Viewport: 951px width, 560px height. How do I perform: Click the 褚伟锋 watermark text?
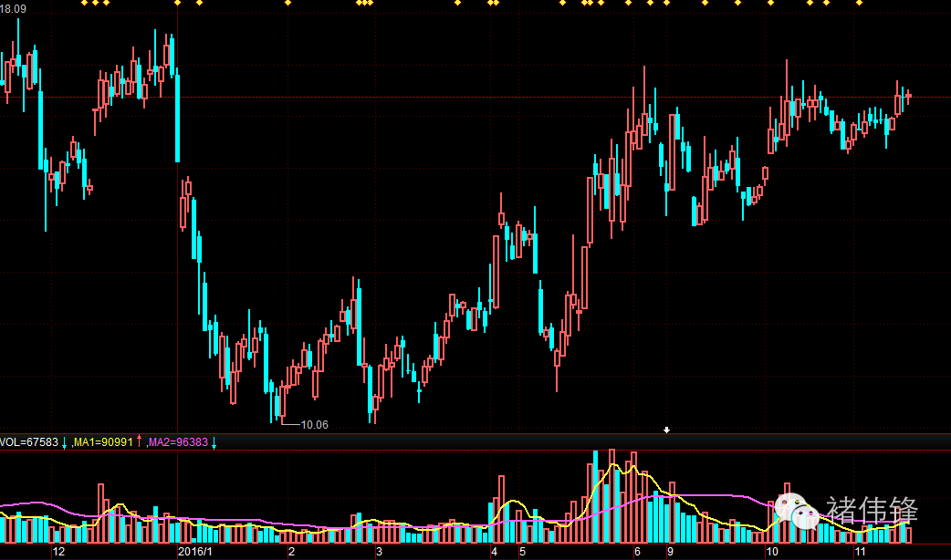coord(872,512)
